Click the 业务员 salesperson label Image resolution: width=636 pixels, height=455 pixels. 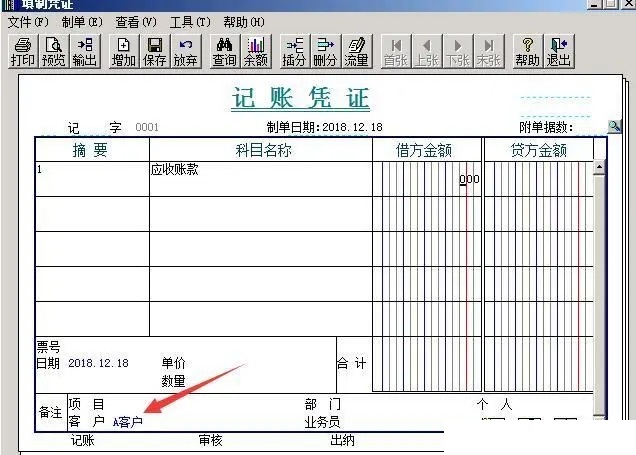pos(322,422)
